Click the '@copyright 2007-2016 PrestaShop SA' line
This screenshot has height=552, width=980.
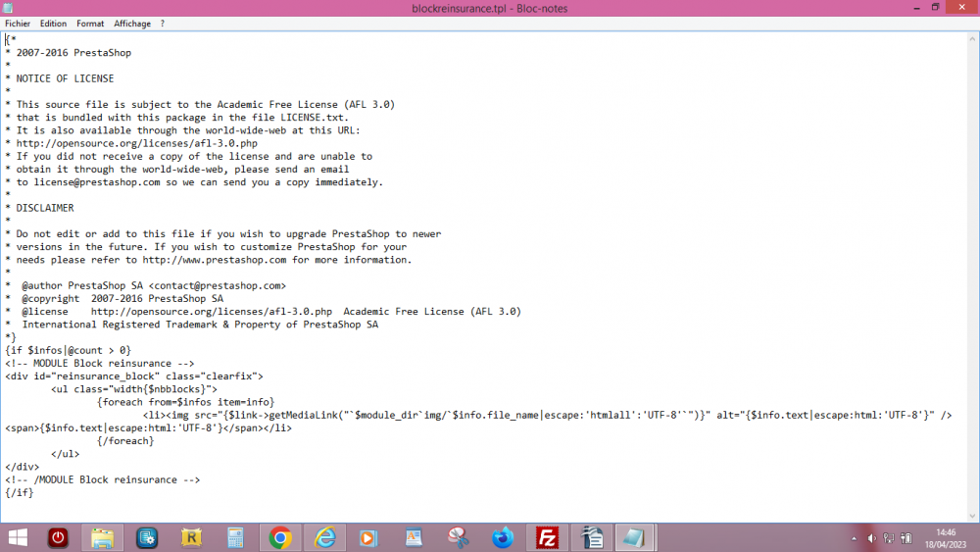(122, 299)
